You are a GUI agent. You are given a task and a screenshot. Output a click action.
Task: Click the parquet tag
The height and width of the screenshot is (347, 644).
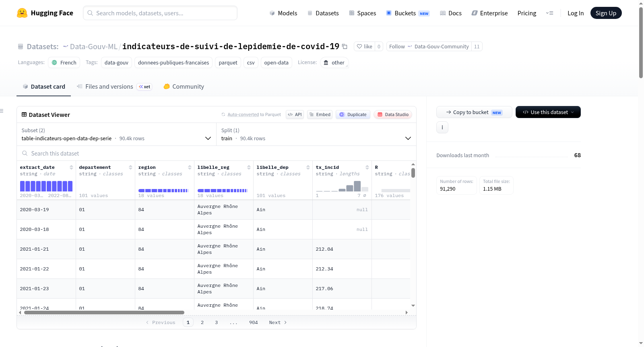[x=228, y=62]
